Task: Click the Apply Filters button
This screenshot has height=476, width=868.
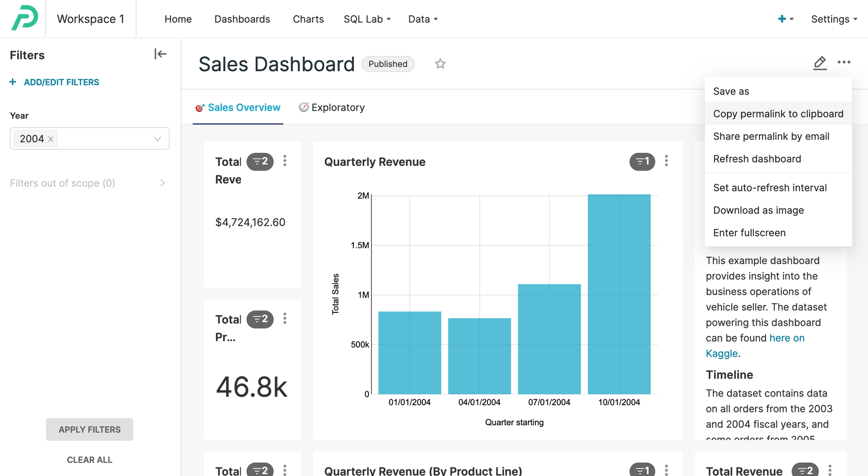Action: (89, 429)
